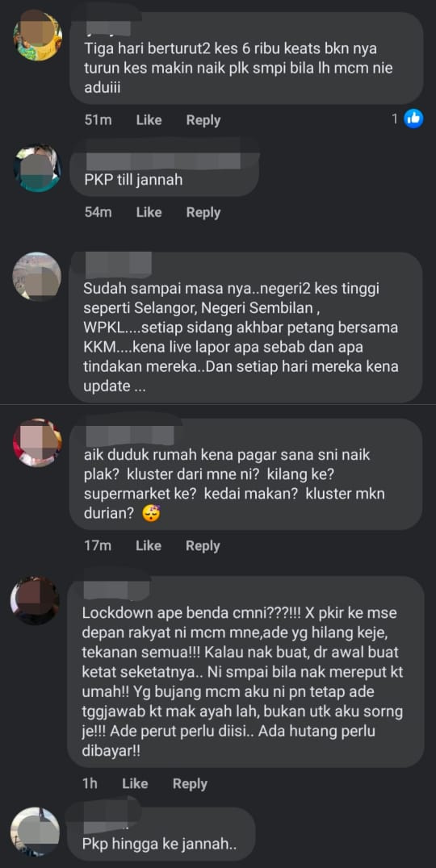Open avatar beside 'aik duduk rumah' comment

click(x=37, y=442)
